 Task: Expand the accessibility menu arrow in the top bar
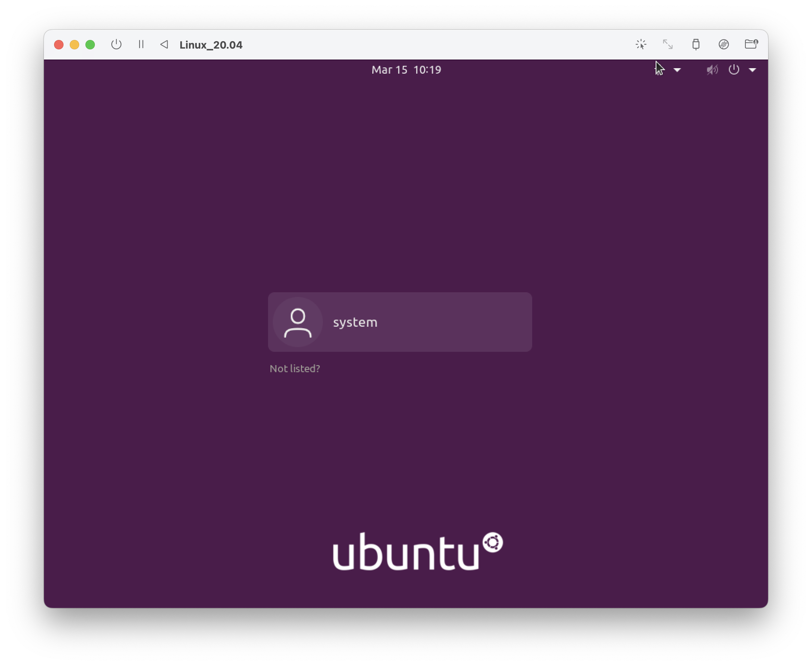point(677,70)
